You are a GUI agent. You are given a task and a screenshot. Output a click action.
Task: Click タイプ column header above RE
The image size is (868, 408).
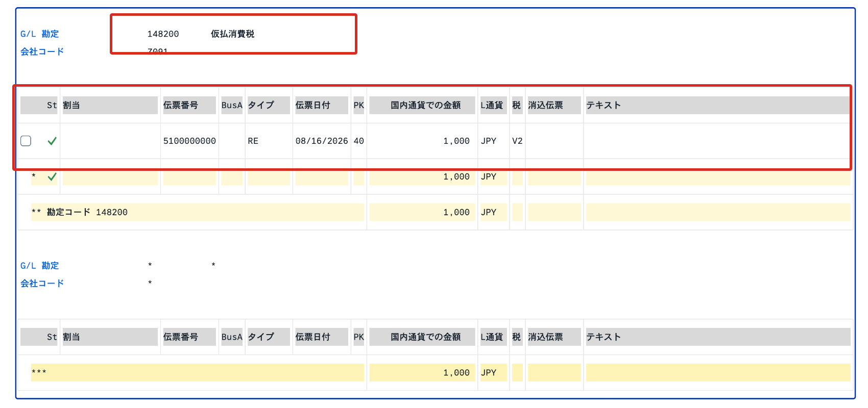(x=269, y=105)
